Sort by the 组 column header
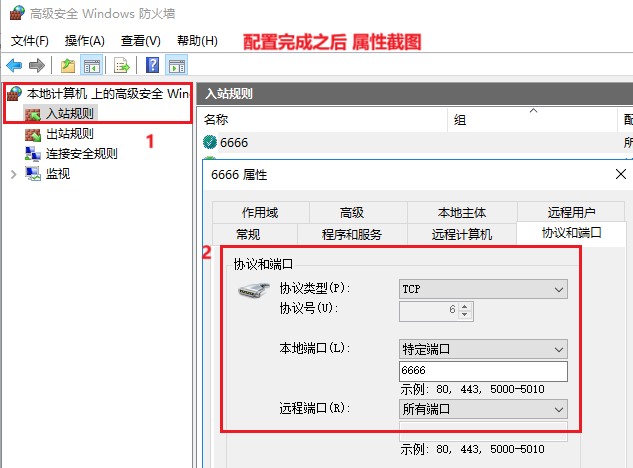This screenshot has width=633, height=468. pos(532,120)
